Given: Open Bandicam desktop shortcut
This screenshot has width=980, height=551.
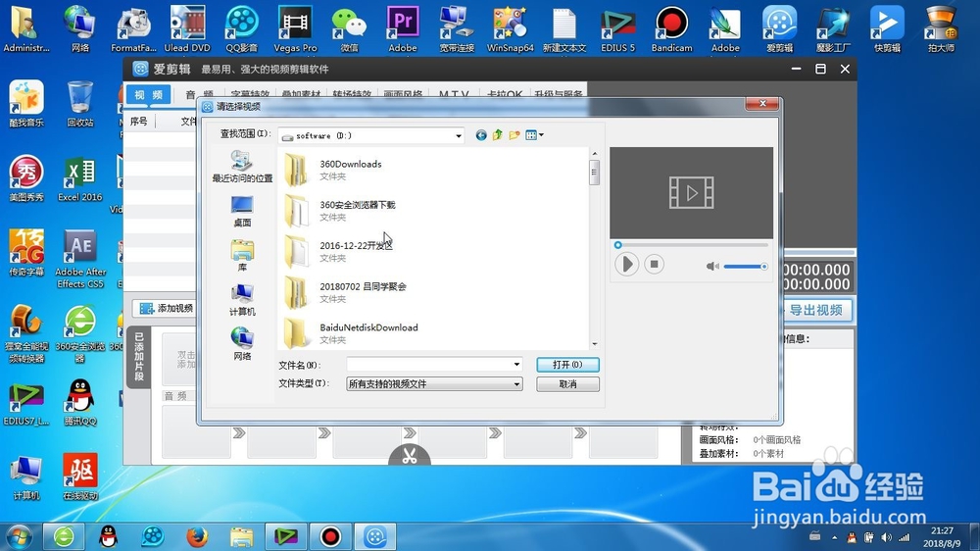Looking at the screenshot, I should coord(672,28).
